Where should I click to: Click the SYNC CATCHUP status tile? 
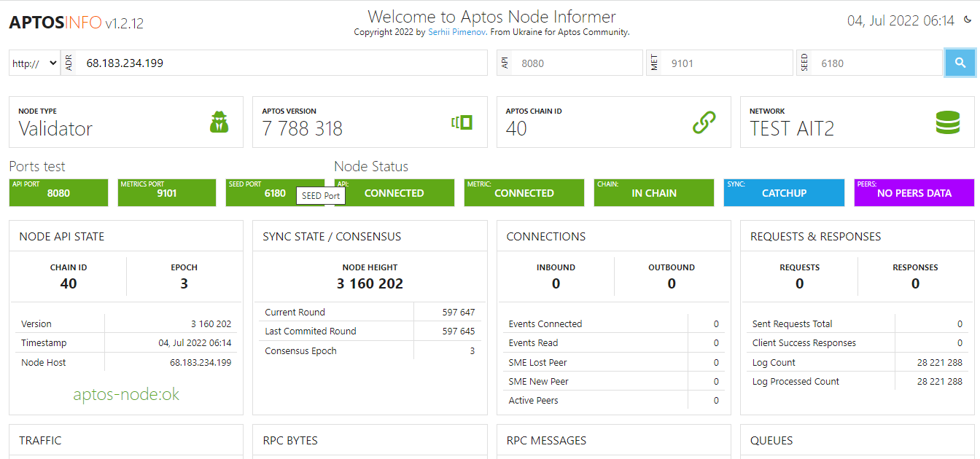tap(784, 192)
